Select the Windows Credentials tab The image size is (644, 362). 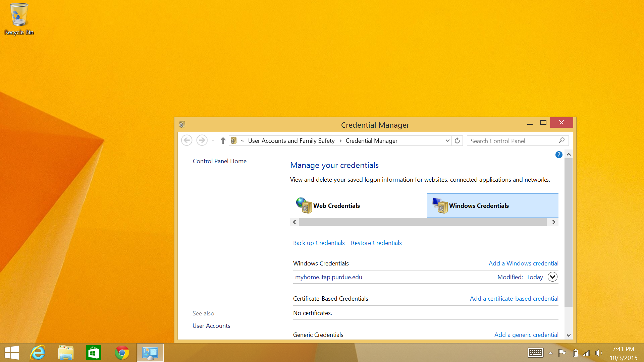(x=493, y=205)
